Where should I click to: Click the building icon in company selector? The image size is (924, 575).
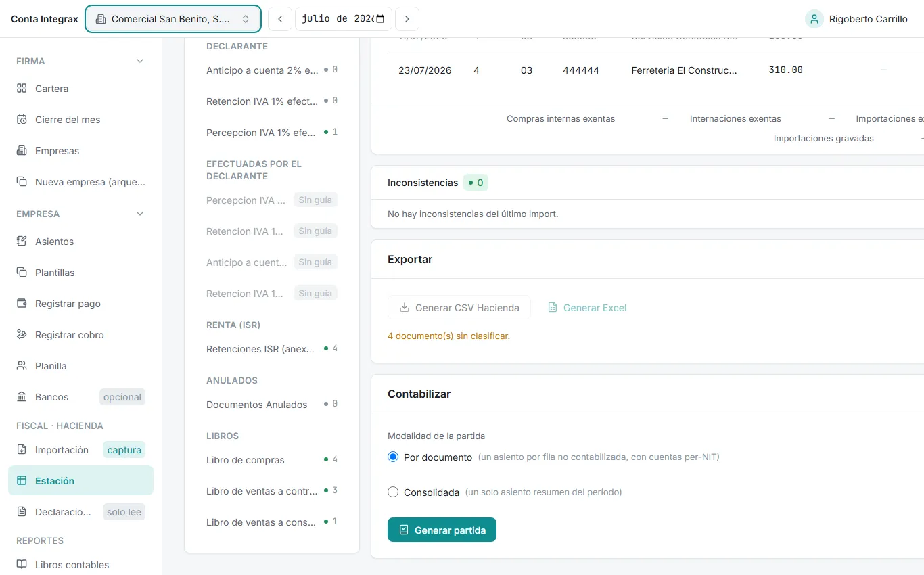pyautogui.click(x=101, y=19)
